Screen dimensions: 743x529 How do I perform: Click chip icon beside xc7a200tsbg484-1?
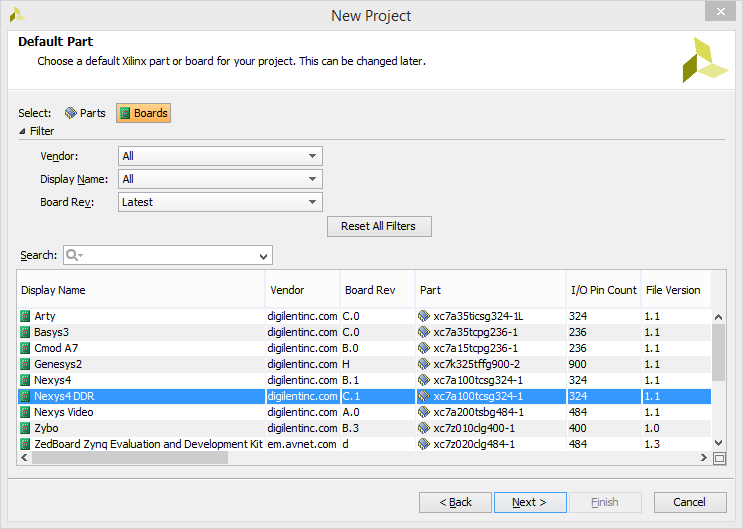coord(424,412)
